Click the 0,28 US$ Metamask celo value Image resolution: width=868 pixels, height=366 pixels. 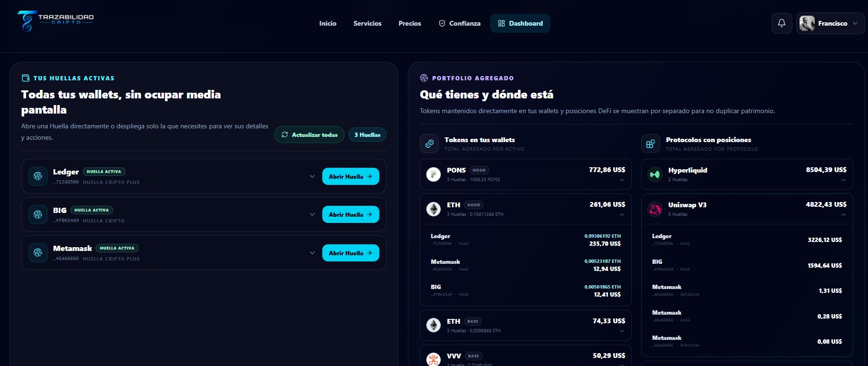pyautogui.click(x=829, y=317)
